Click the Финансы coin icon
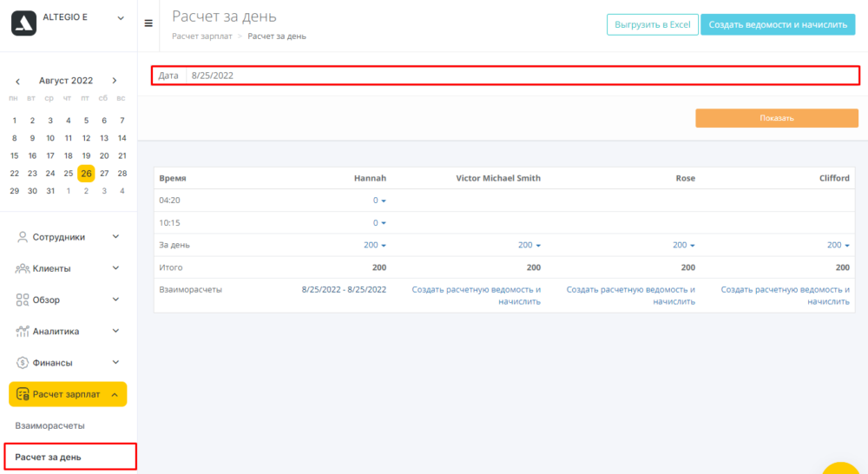 [x=23, y=363]
